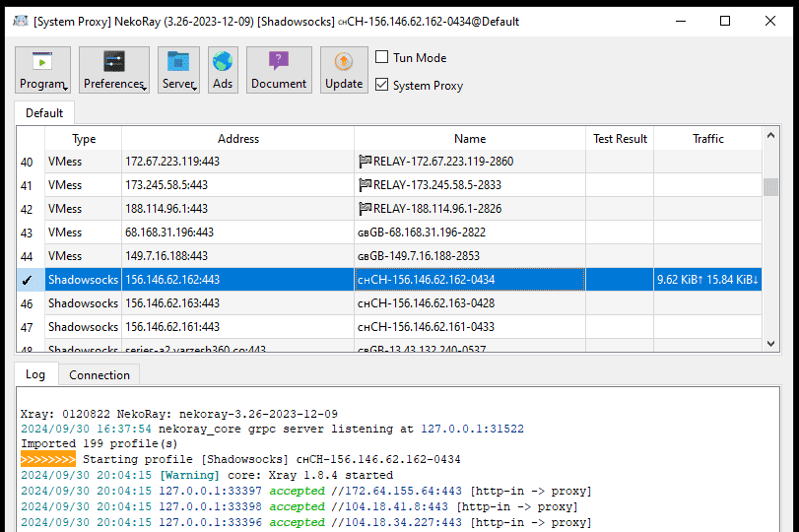Click Shadowsocks type cell of row 46

(x=84, y=303)
